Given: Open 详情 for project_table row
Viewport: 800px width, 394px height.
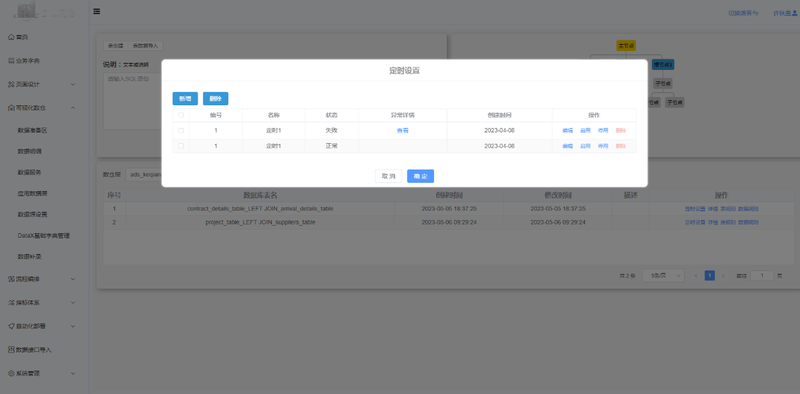Looking at the screenshot, I should click(x=713, y=223).
